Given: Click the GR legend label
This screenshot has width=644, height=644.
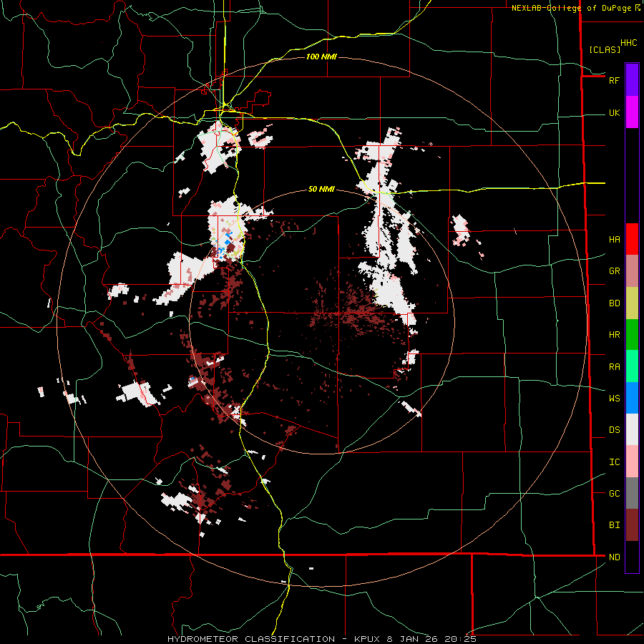Looking at the screenshot, I should coord(614,271).
